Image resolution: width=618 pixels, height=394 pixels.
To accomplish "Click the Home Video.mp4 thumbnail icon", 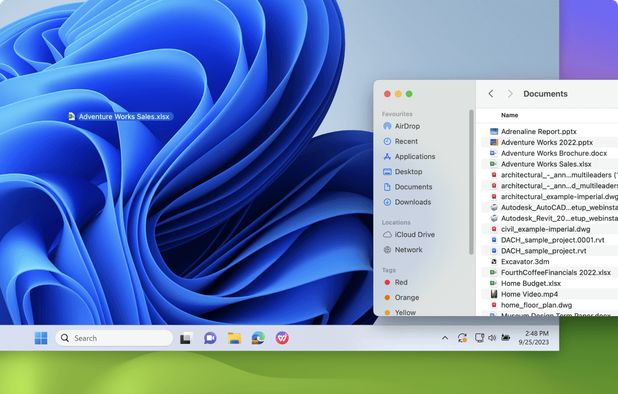I will (x=493, y=294).
